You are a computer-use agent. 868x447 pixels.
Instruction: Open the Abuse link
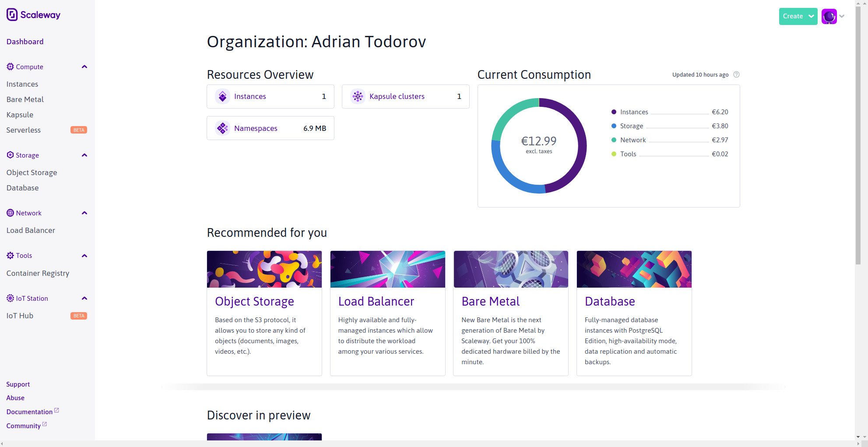point(15,398)
